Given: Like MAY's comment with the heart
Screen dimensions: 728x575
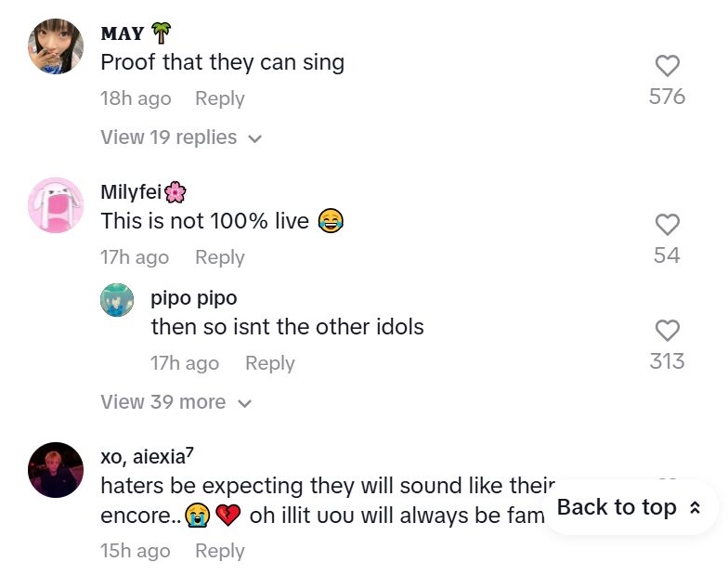Looking at the screenshot, I should 667,66.
